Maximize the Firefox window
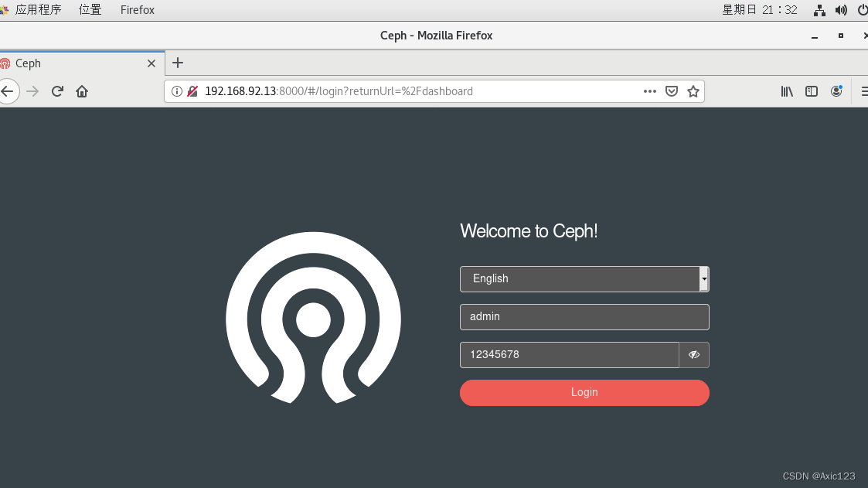Image resolution: width=868 pixels, height=488 pixels. (840, 36)
